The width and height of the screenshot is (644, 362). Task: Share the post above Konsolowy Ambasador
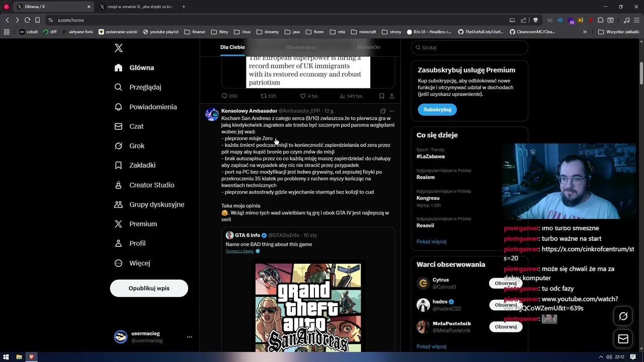tap(392, 96)
